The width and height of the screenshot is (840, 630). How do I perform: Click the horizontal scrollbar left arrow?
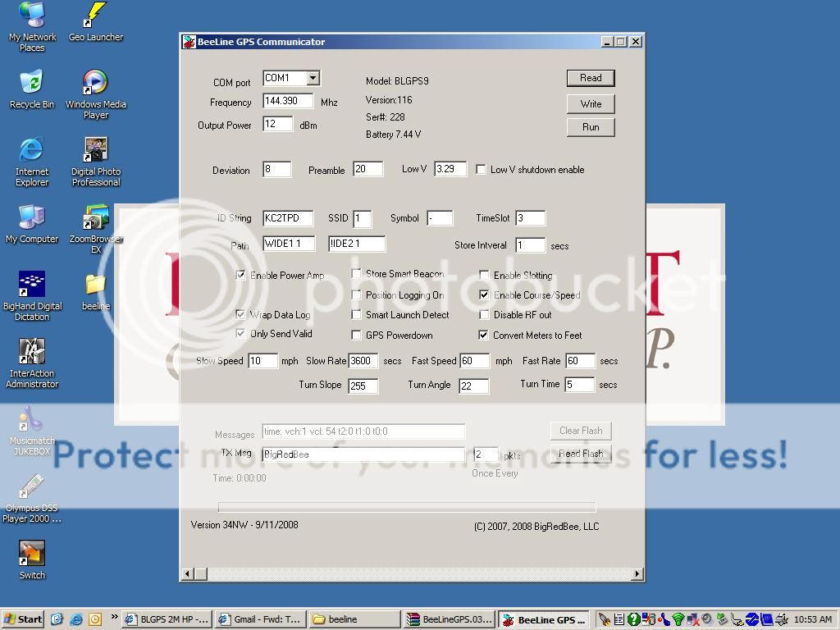click(188, 573)
